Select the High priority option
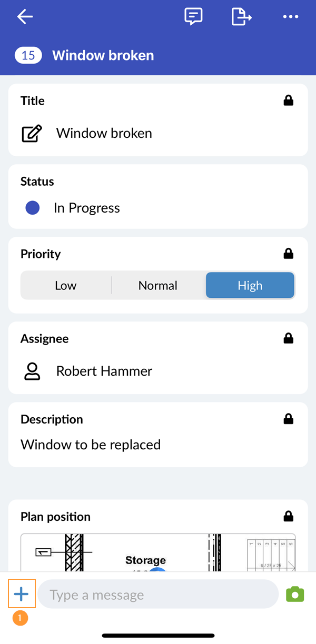Screen dimensions: 316x644 click(250, 286)
